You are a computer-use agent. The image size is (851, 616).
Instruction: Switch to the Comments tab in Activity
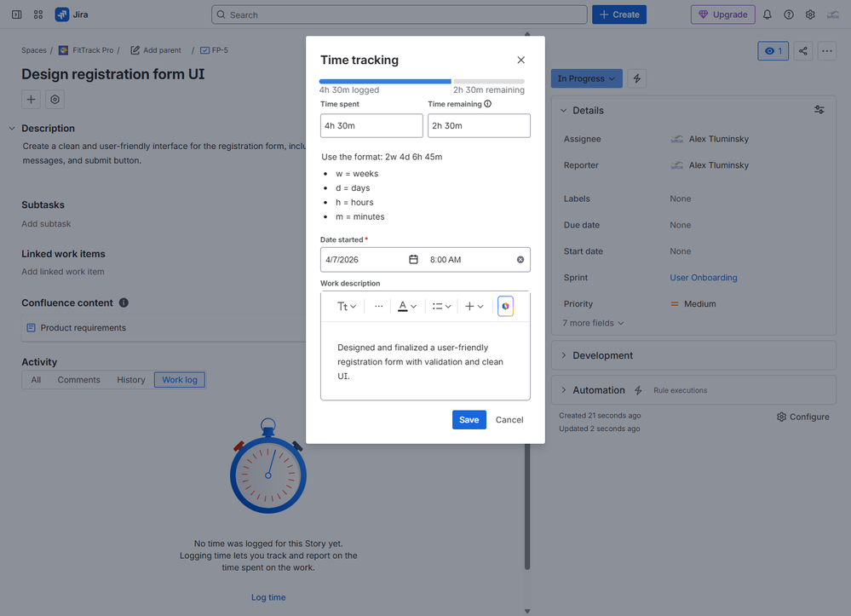(x=78, y=379)
